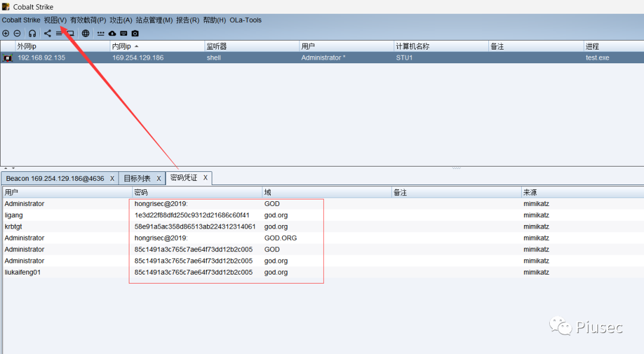
Task: Sort sessions by 监听器 column
Action: 252,47
